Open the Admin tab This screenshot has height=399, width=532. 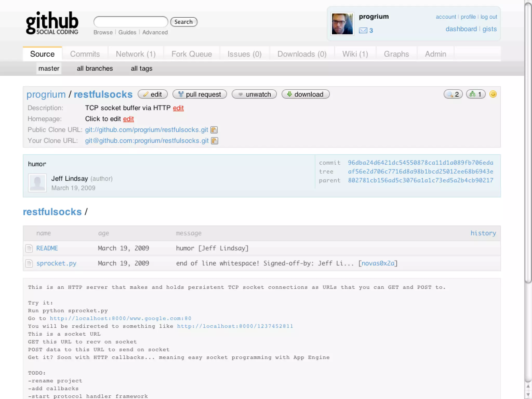click(x=435, y=54)
